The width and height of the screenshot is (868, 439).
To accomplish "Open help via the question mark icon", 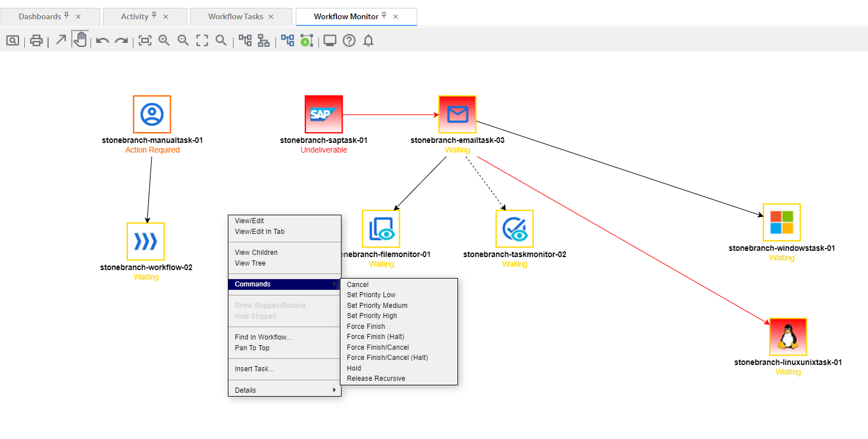I will point(349,41).
